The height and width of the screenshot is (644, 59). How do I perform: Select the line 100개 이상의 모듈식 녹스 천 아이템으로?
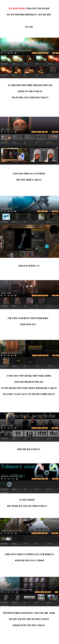click(x=29, y=173)
